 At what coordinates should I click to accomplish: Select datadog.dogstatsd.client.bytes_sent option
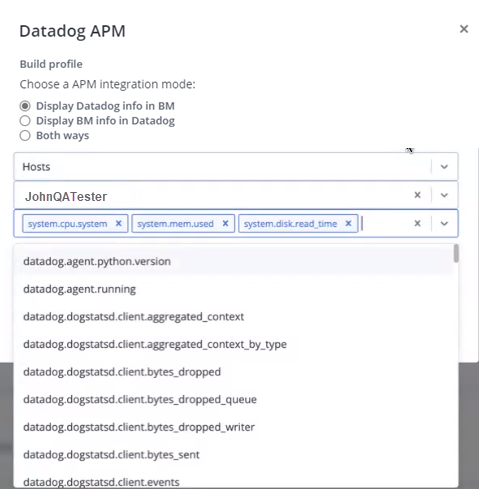233,455
